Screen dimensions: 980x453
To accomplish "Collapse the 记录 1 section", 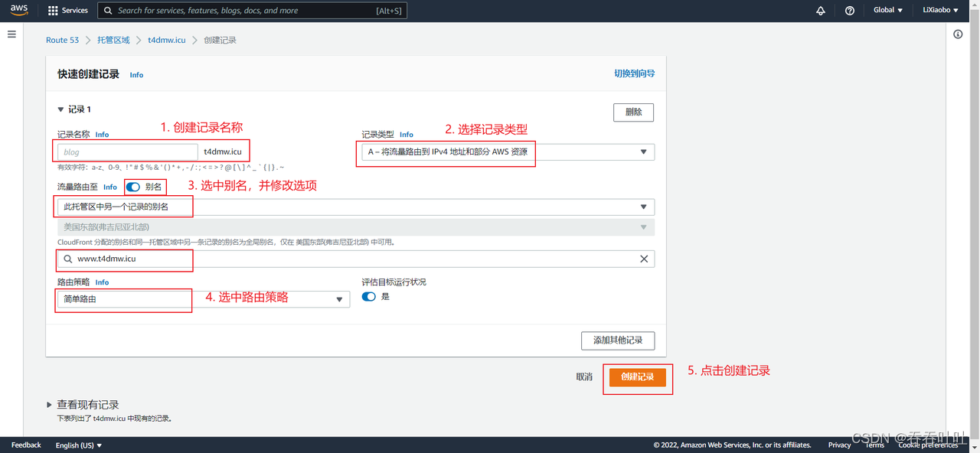I will pos(61,109).
